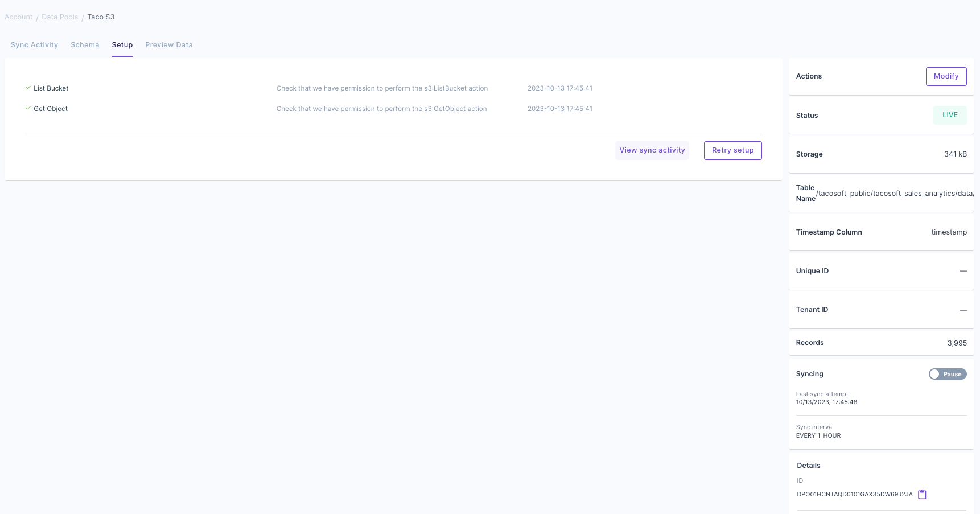Pause syncing with the Pause toggle
980x514 pixels.
coord(947,374)
